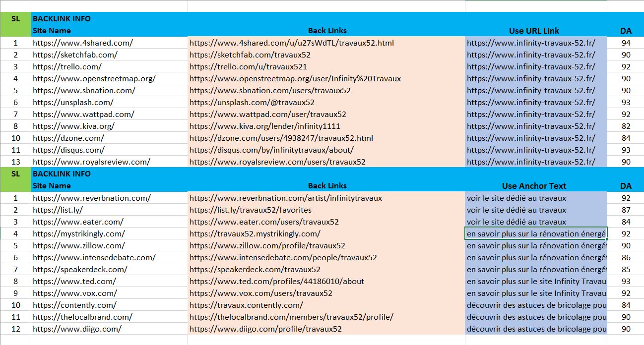
Task: Select the DA value 94 cell for 4shared
Action: coord(626,43)
